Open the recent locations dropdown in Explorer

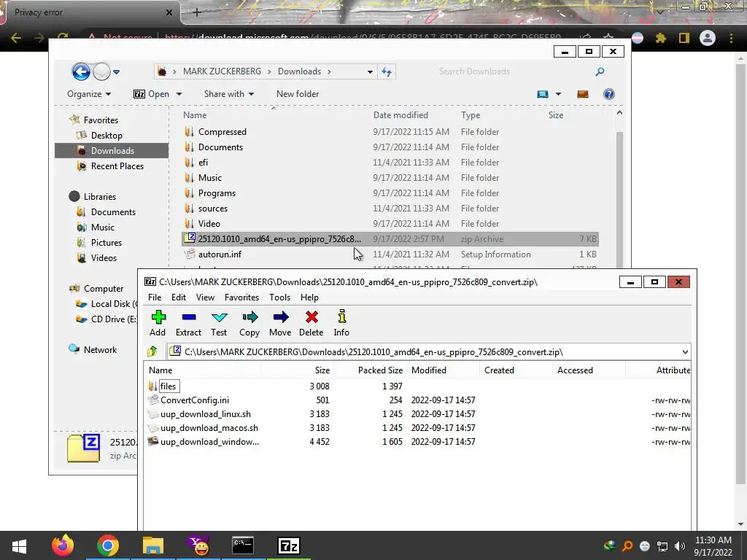[116, 72]
